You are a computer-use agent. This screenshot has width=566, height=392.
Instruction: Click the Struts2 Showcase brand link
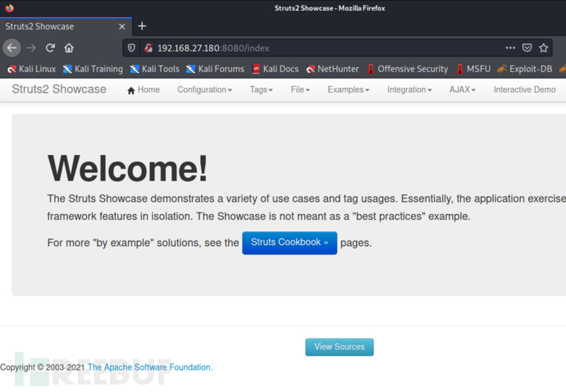[59, 89]
